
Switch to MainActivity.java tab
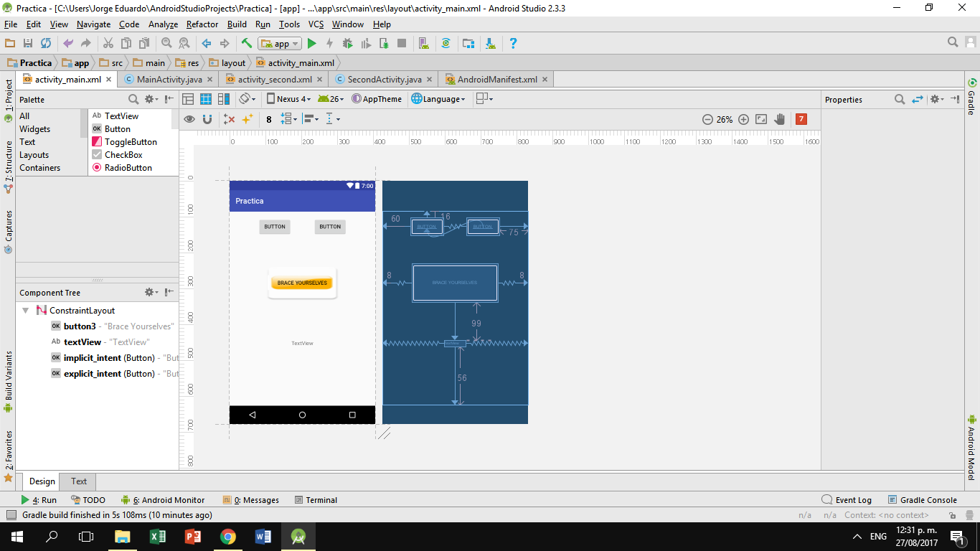169,80
